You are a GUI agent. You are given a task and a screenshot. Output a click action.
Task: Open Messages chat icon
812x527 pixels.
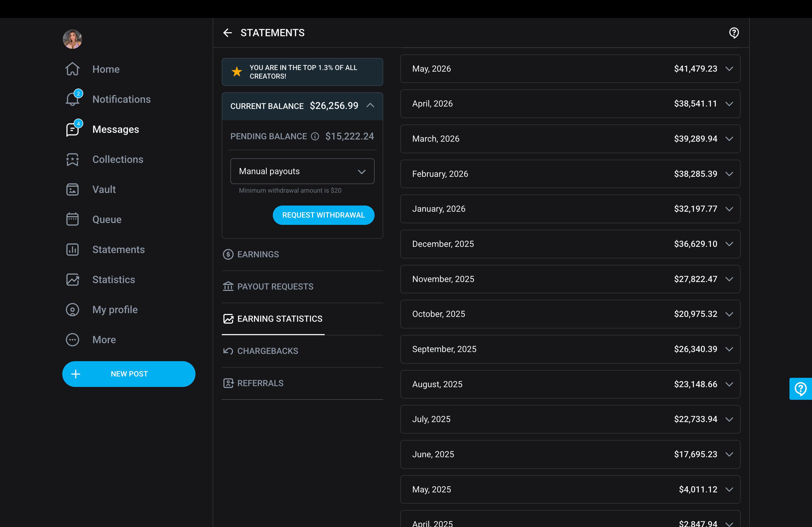tap(73, 129)
